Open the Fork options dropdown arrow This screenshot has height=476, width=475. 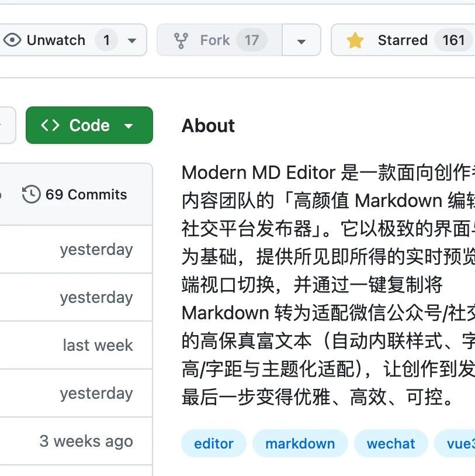(301, 40)
